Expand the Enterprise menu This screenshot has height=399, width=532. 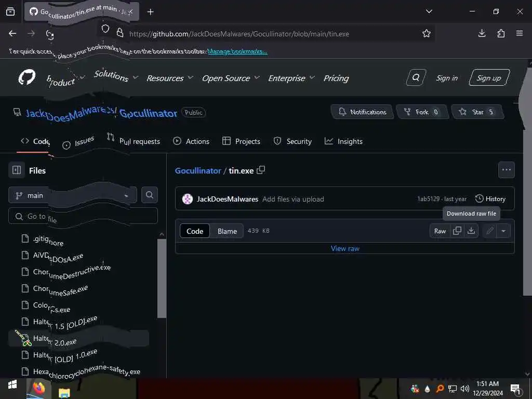click(291, 78)
